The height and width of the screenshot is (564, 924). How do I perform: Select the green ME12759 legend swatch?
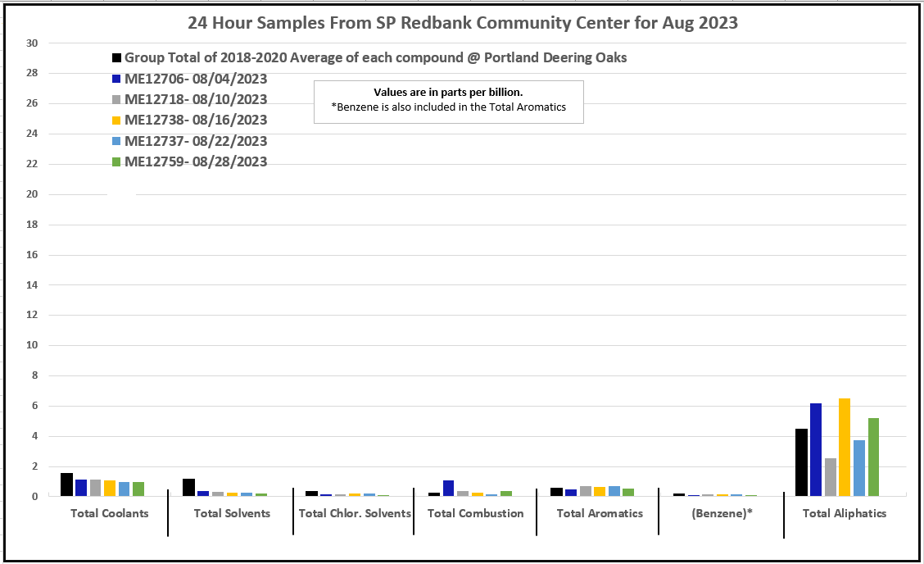click(x=117, y=162)
